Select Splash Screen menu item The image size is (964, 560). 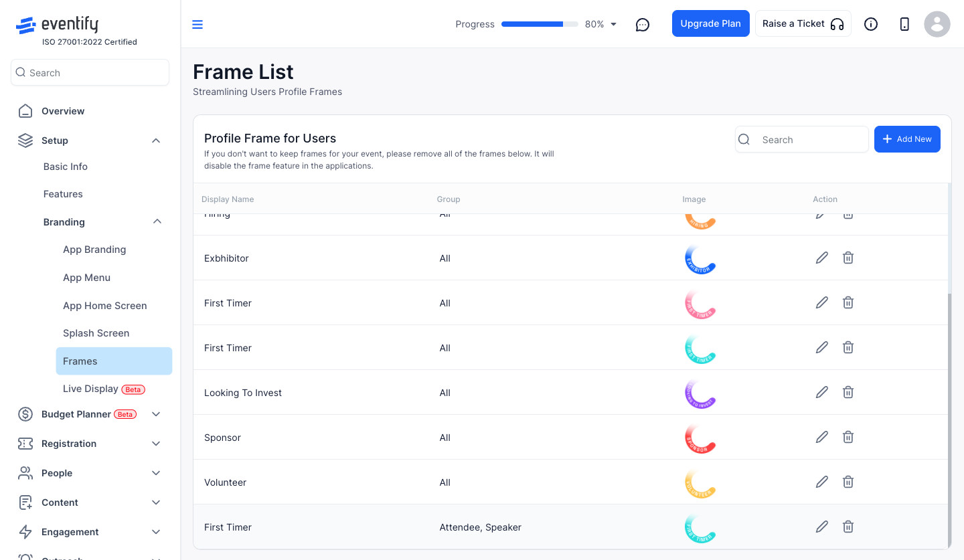(x=96, y=333)
